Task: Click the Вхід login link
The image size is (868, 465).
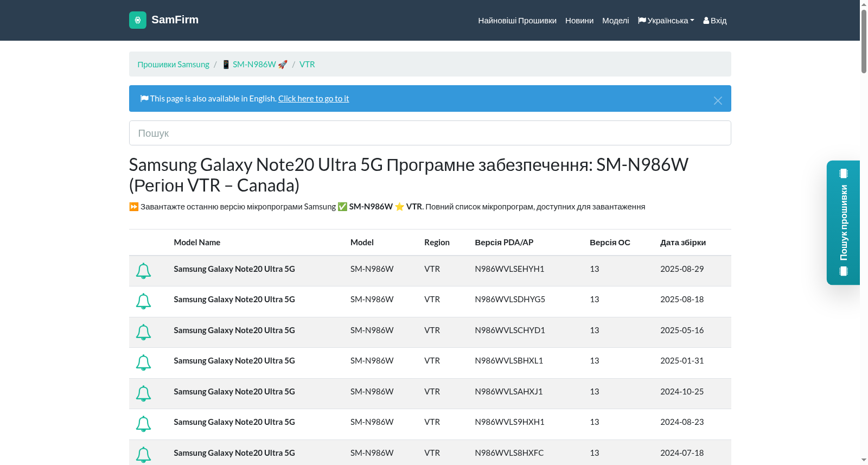Action: coord(715,21)
